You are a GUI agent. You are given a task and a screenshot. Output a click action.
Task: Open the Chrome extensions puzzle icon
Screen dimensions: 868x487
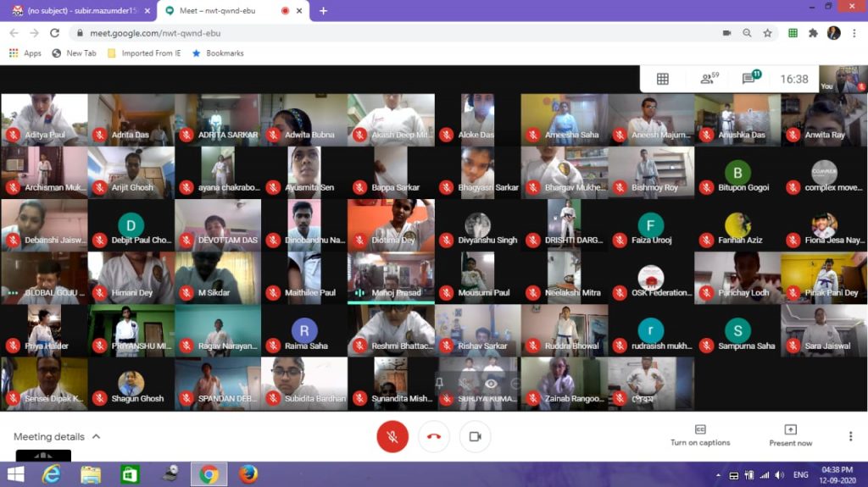point(813,33)
